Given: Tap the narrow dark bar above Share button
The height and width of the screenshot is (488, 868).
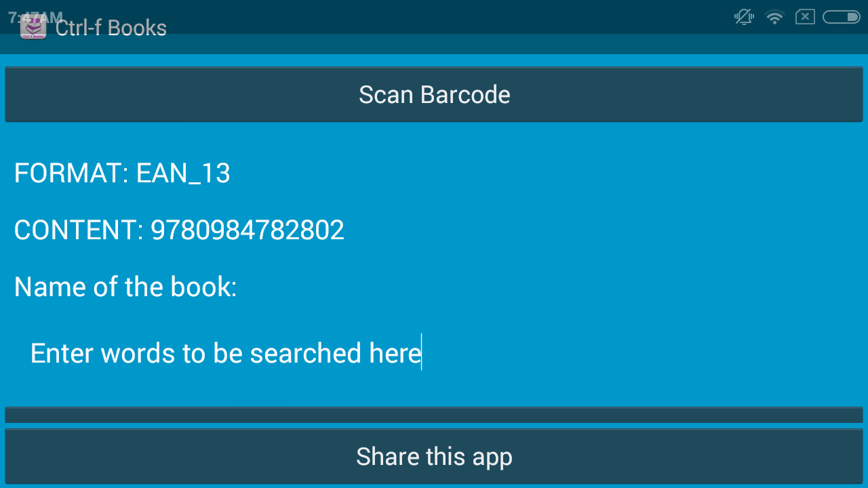Looking at the screenshot, I should pos(434,415).
